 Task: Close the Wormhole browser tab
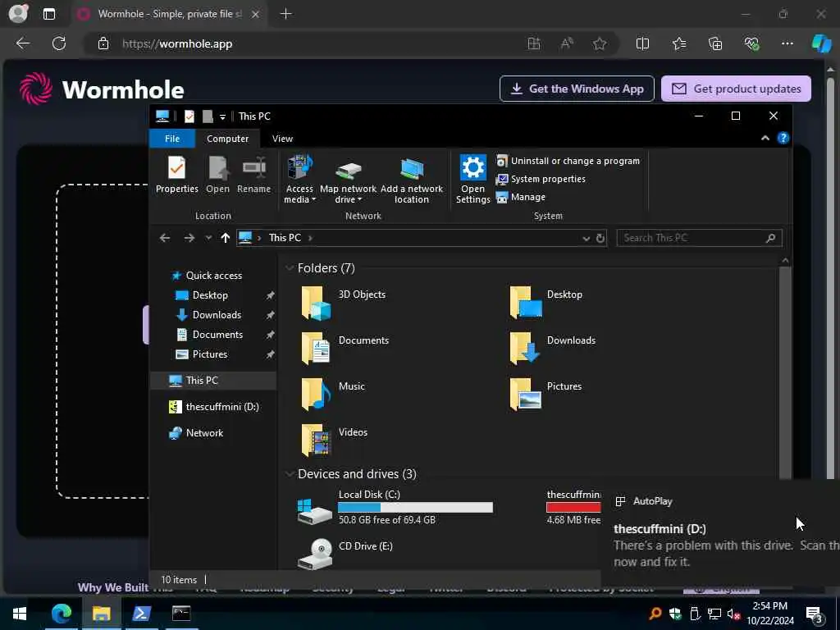(256, 15)
